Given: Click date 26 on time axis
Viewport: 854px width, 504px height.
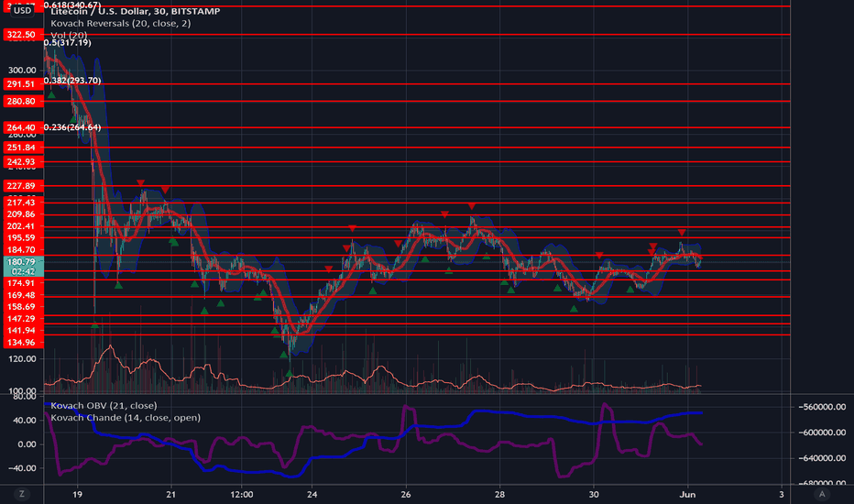Looking at the screenshot, I should click(x=406, y=494).
